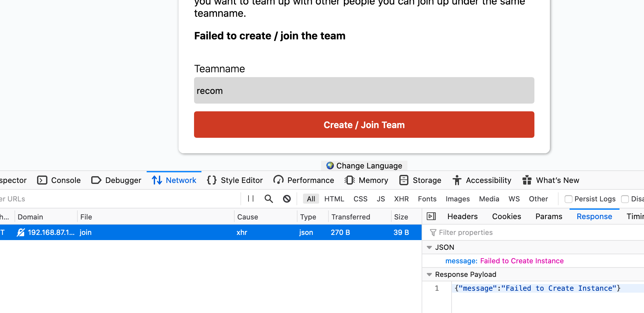The image size is (644, 313).
Task: Enable the Persist Logs checkbox
Action: tap(569, 199)
